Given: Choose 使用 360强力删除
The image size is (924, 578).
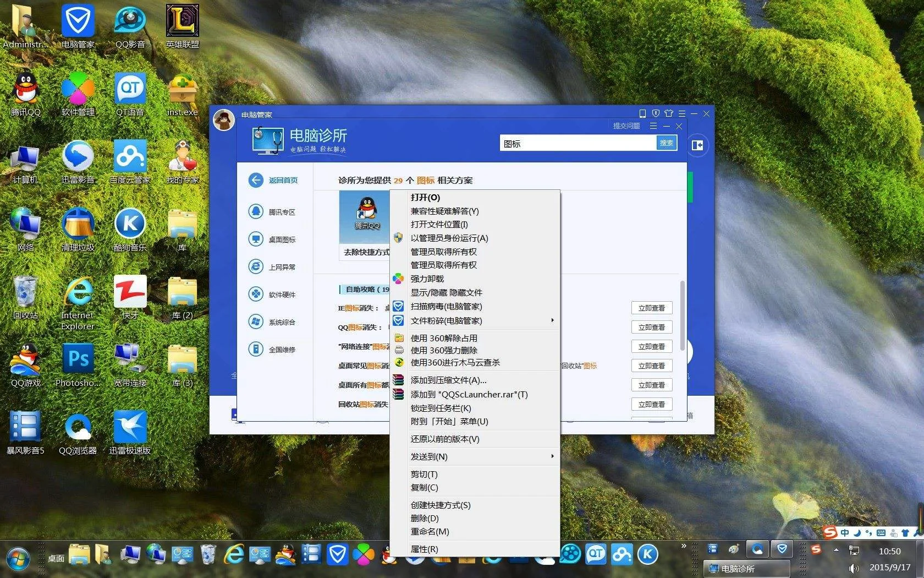Looking at the screenshot, I should [x=475, y=351].
